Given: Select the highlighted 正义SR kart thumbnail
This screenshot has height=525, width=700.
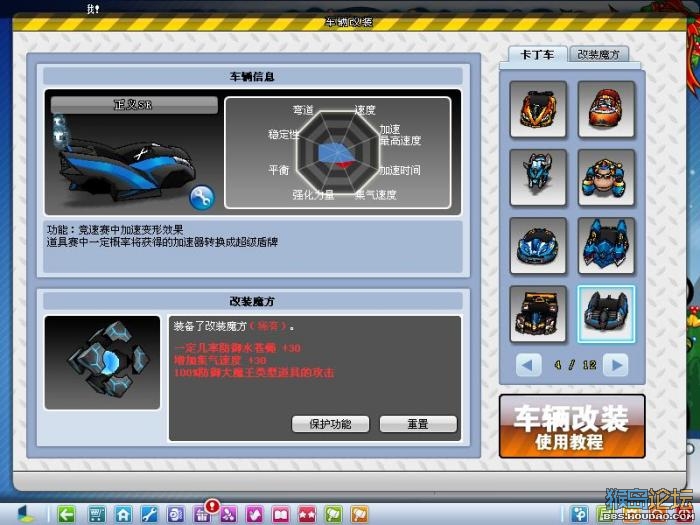Looking at the screenshot, I should pyautogui.click(x=606, y=314).
